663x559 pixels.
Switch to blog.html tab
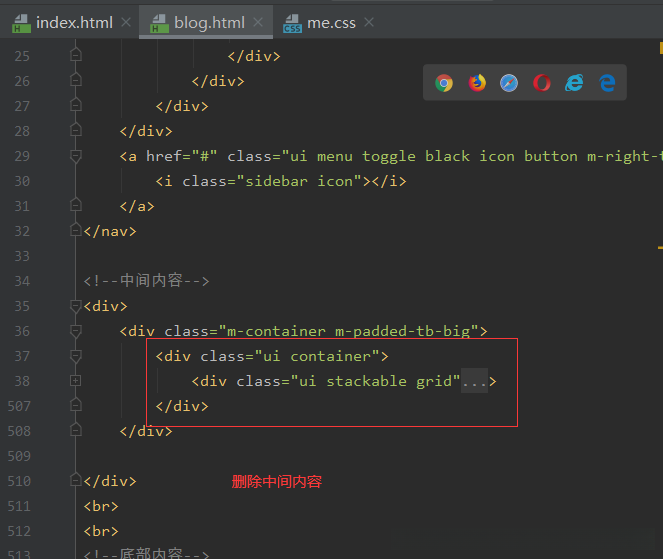coord(209,23)
